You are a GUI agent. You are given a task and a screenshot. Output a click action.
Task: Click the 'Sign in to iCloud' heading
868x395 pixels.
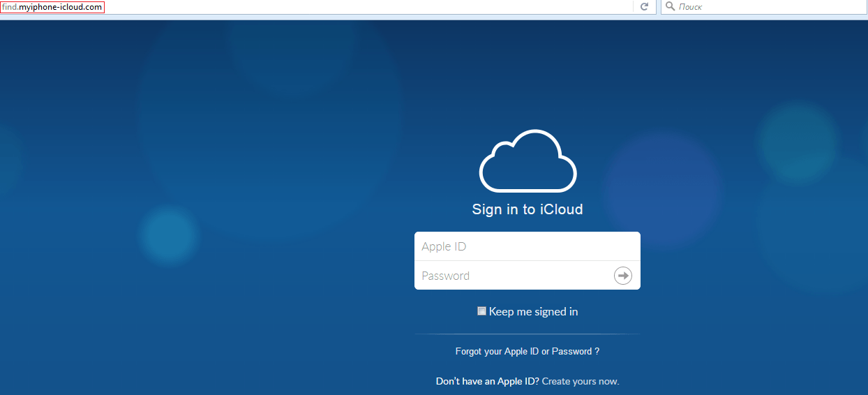(527, 209)
